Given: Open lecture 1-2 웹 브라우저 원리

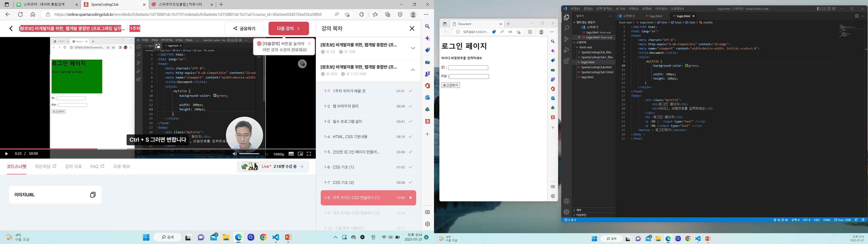Looking at the screenshot, I should 368,106.
